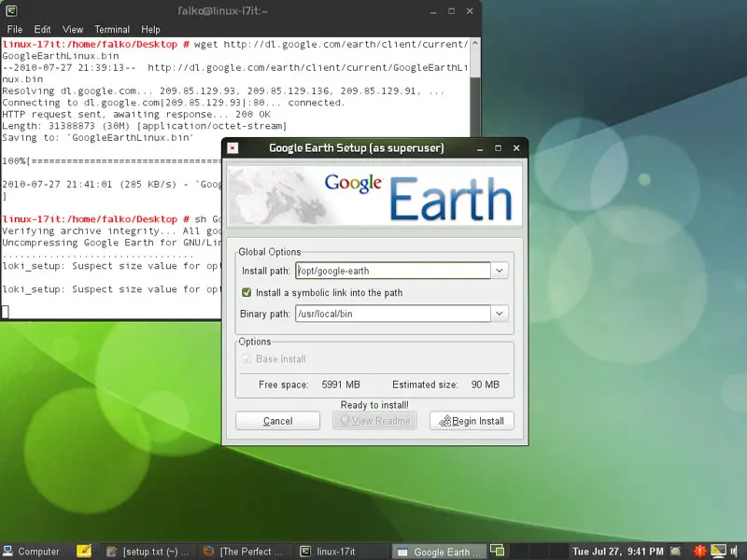Viewport: 747px width, 560px height.
Task: Click the disabled Base Install checkbox
Action: [247, 358]
